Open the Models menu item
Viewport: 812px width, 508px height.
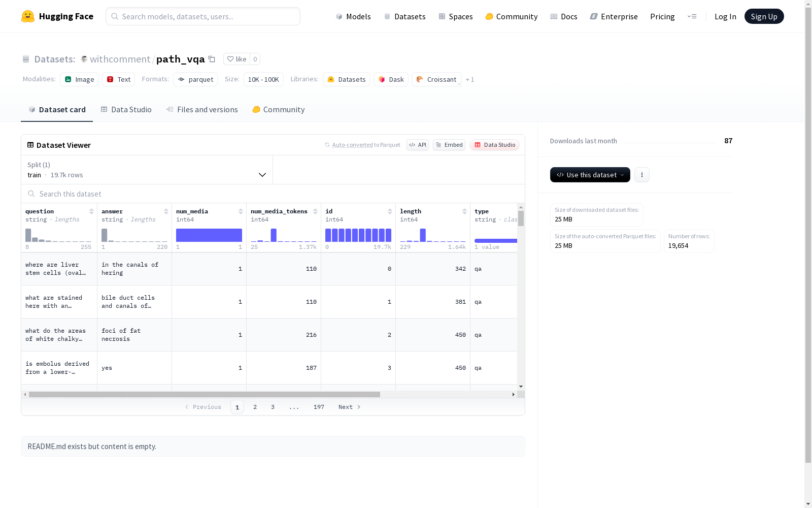point(353,16)
